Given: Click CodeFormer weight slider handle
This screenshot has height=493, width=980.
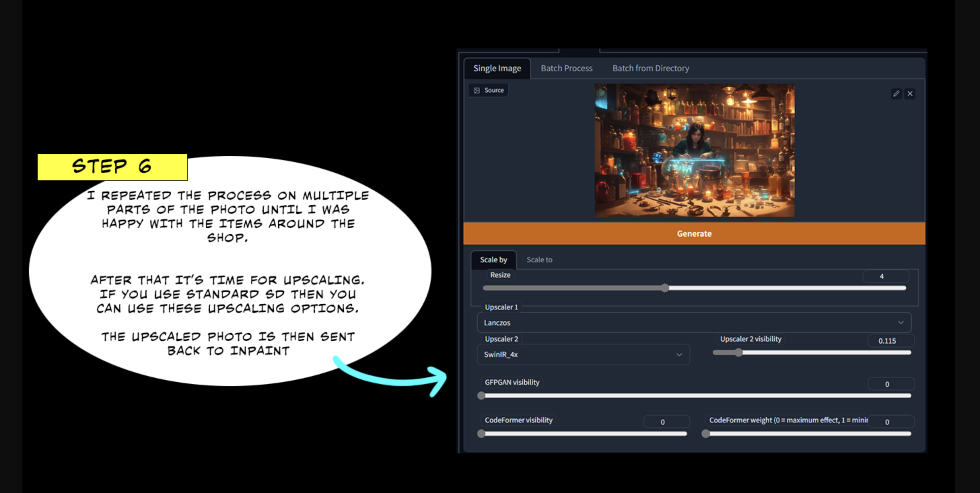Looking at the screenshot, I should tap(706, 434).
